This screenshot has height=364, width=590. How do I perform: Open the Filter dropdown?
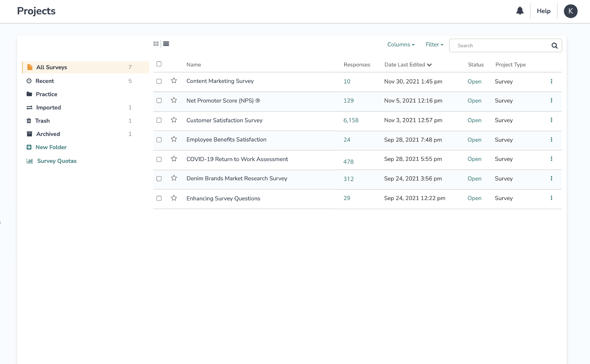click(434, 45)
